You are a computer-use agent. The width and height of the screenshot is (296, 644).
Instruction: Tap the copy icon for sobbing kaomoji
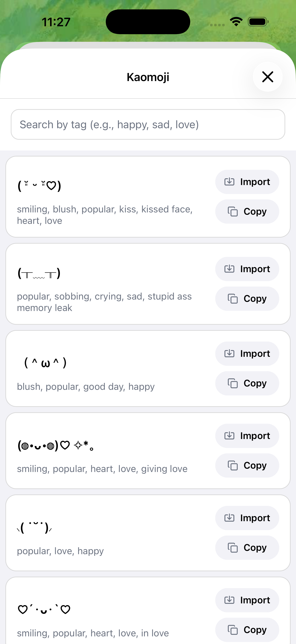pyautogui.click(x=233, y=299)
